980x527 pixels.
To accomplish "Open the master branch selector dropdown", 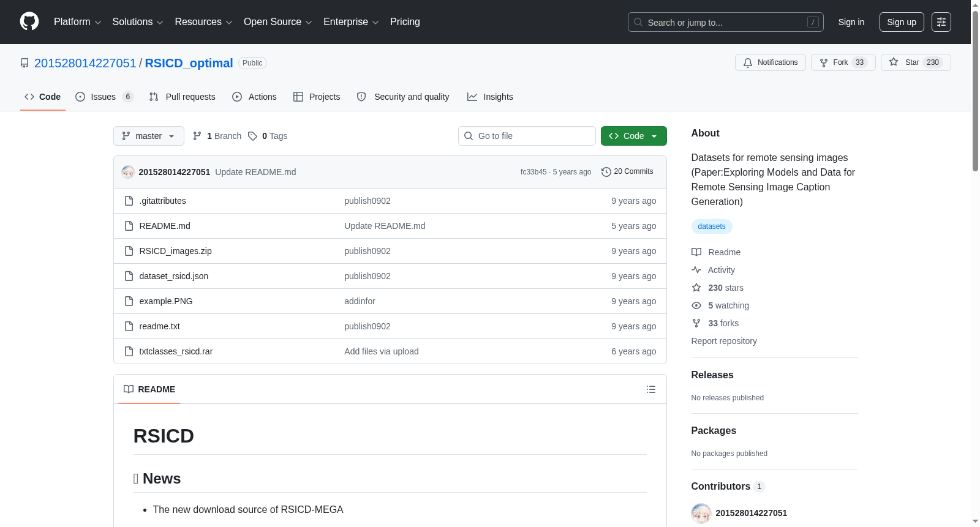I will pyautogui.click(x=149, y=136).
